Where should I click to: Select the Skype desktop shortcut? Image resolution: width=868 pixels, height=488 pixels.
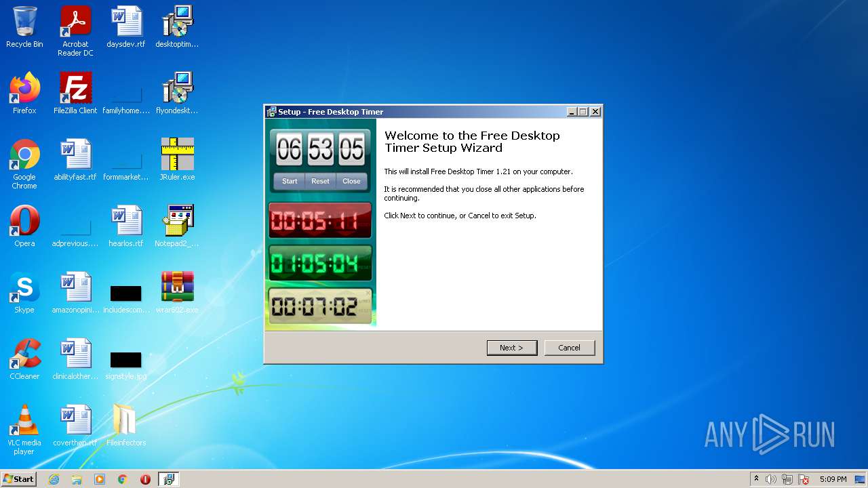(24, 293)
